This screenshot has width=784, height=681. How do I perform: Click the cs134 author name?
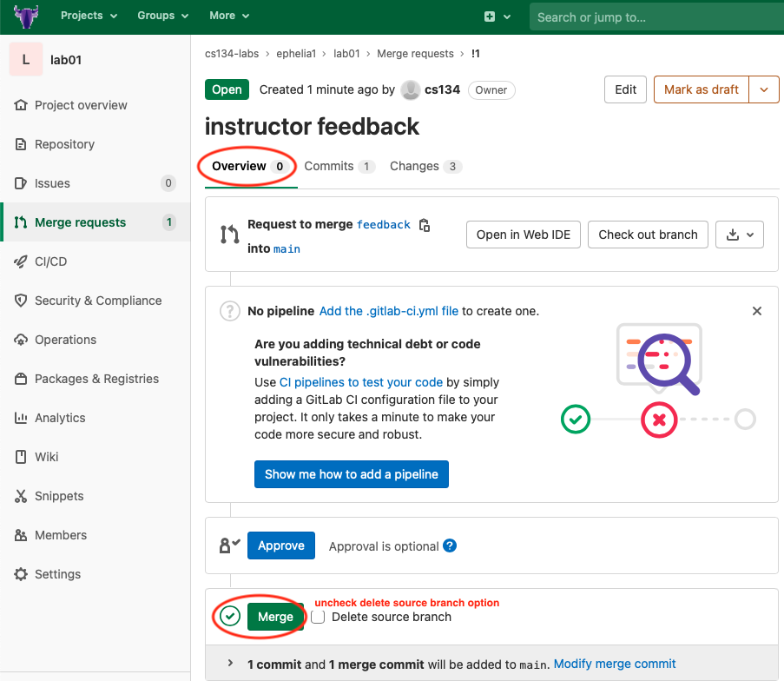coord(442,89)
